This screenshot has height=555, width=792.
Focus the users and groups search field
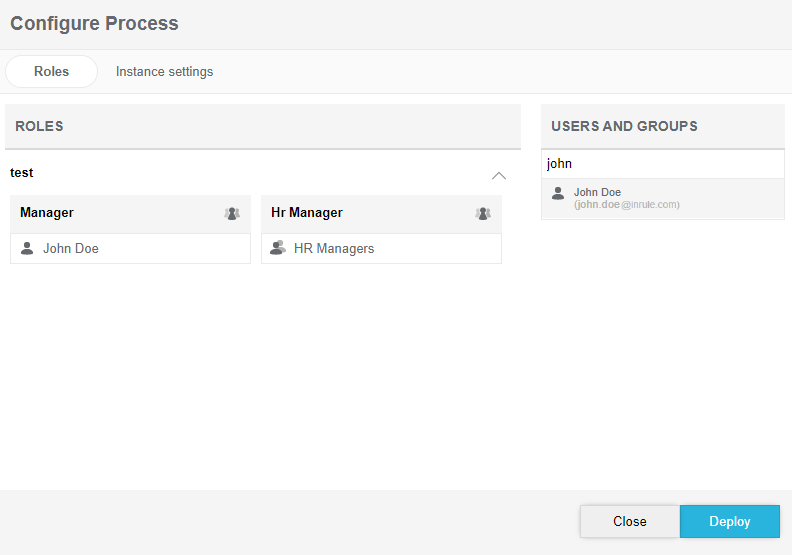coord(662,163)
